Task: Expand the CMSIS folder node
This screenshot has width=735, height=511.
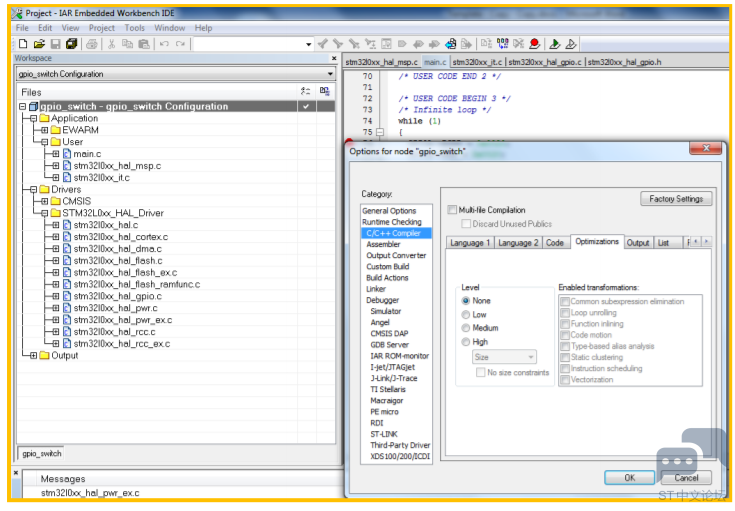Action: (45, 201)
